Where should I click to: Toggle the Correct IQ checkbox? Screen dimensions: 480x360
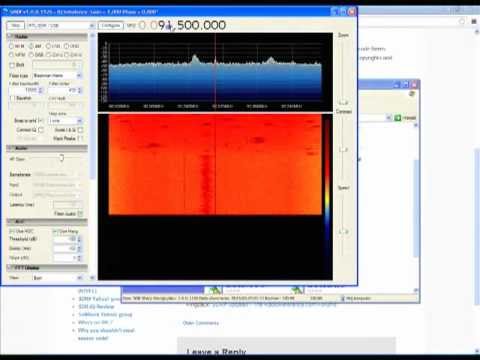click(41, 130)
